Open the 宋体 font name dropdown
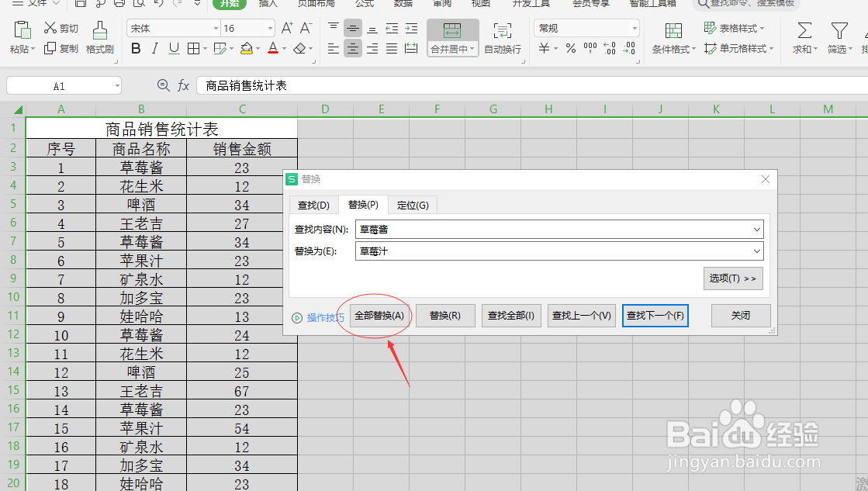This screenshot has height=491, width=868. (x=216, y=28)
